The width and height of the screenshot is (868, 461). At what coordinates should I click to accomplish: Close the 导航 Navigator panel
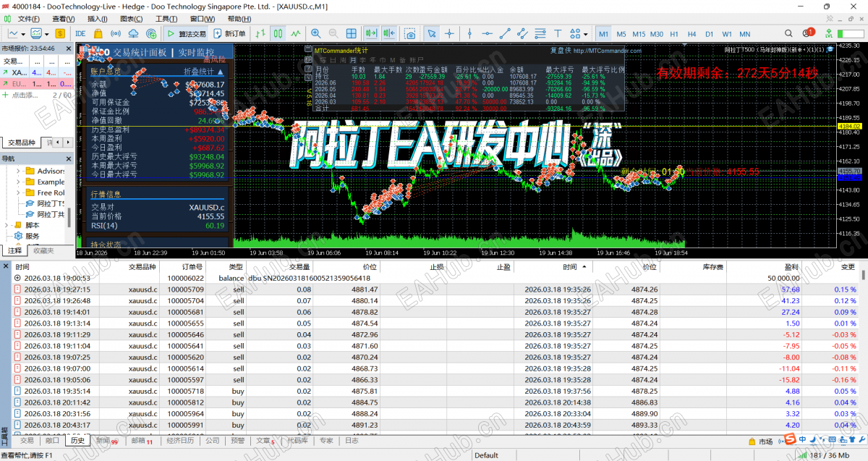tap(69, 158)
